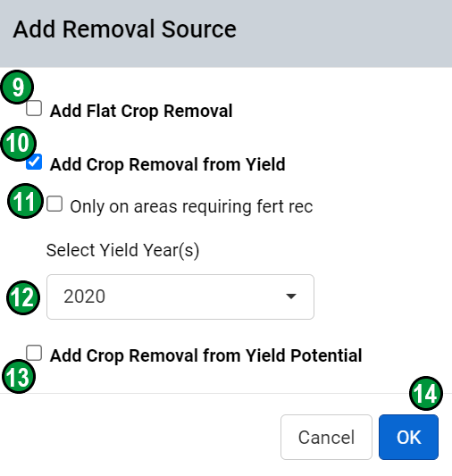Click the green number 12 badge
Viewport: 452px width, 476px height.
23,297
